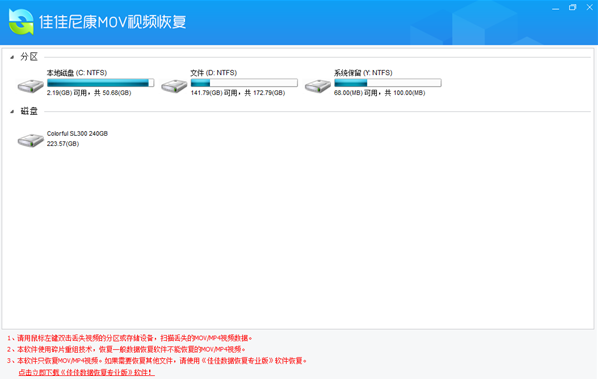Close the application window
The image size is (598, 379).
click(589, 8)
